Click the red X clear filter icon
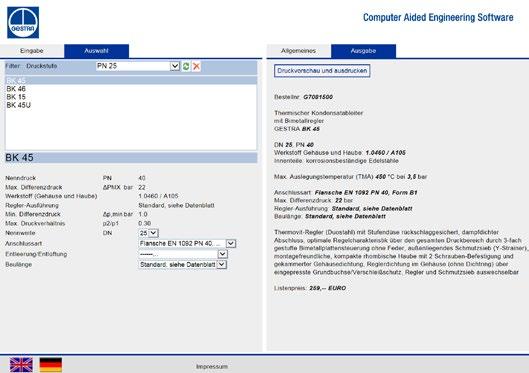The height and width of the screenshot is (373, 529). tap(196, 66)
